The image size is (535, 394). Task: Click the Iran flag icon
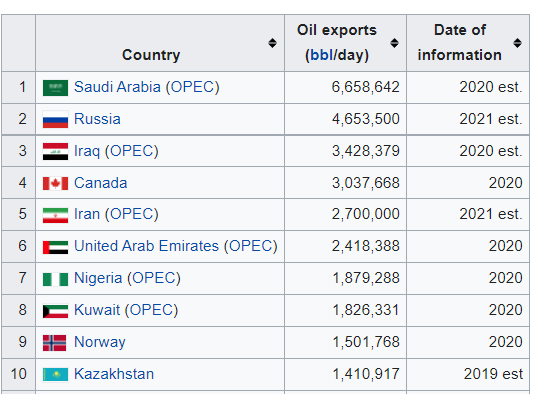coord(55,215)
